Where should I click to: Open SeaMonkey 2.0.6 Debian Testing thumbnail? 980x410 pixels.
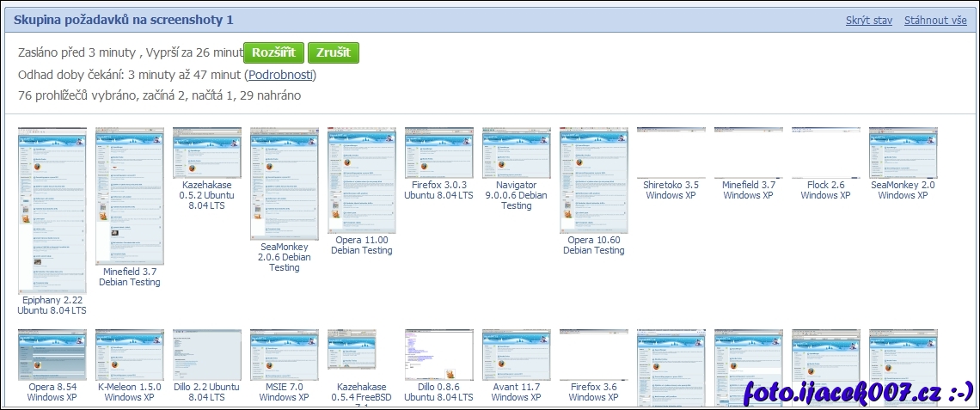click(x=284, y=183)
